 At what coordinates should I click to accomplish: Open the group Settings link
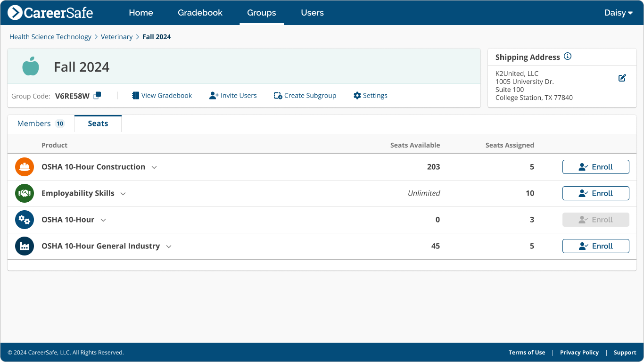[x=370, y=96]
